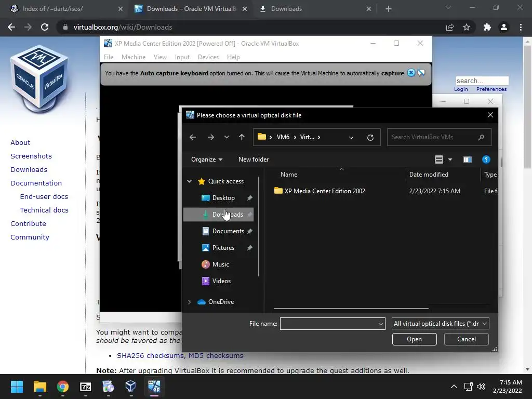Show hidden system tray icons
The image size is (532, 399).
pos(454,387)
